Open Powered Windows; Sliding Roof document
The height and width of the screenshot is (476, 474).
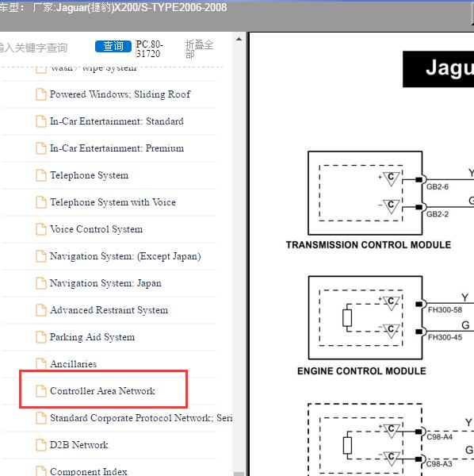pyautogui.click(x=120, y=94)
